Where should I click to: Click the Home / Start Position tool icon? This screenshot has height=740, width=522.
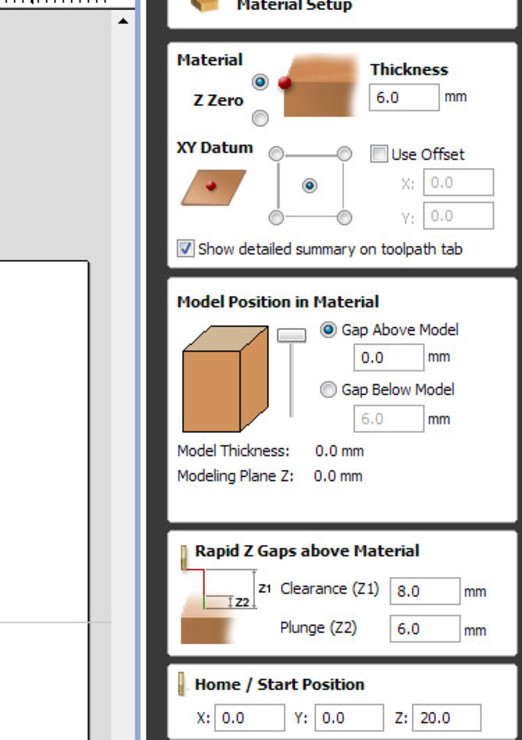[181, 684]
